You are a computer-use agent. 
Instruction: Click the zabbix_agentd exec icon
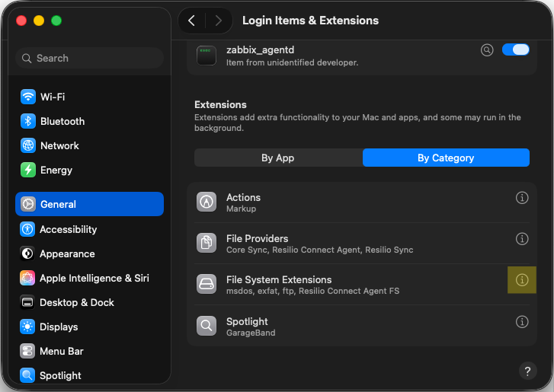(207, 56)
